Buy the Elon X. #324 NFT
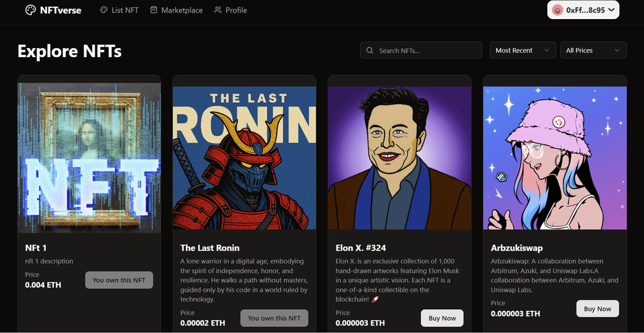 (442, 318)
